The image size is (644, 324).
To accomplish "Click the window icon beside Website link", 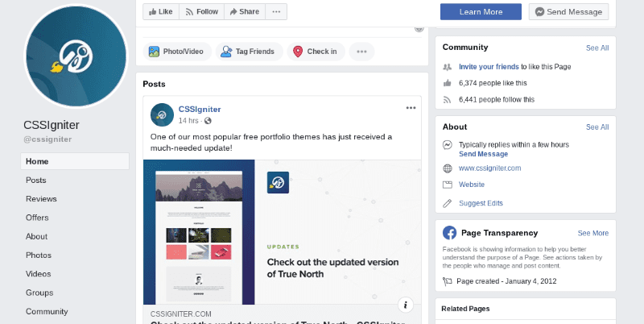I will click(x=448, y=185).
